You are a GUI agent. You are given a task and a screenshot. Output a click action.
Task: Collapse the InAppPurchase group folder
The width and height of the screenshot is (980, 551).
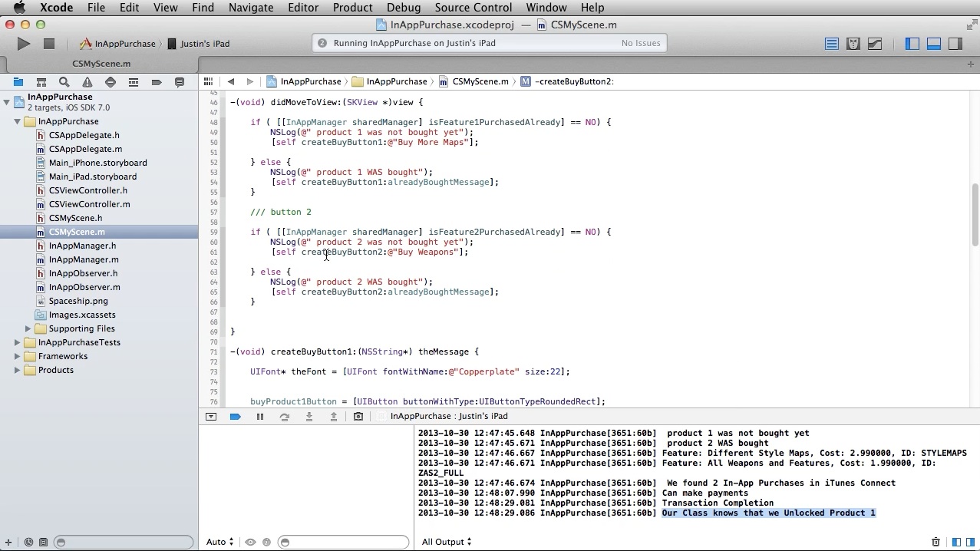(x=17, y=121)
